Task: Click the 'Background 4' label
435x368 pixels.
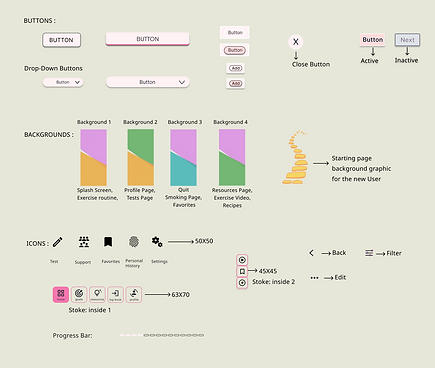Action: pyautogui.click(x=231, y=122)
